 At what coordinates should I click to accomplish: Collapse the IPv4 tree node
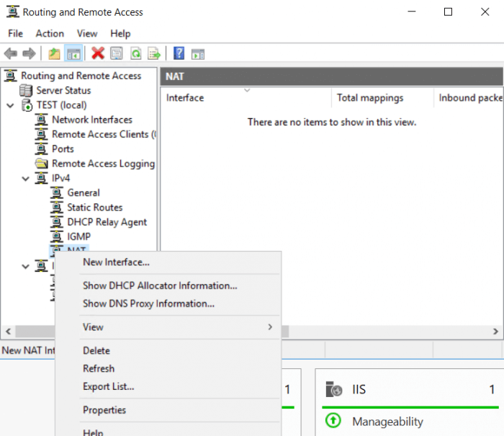tap(26, 178)
